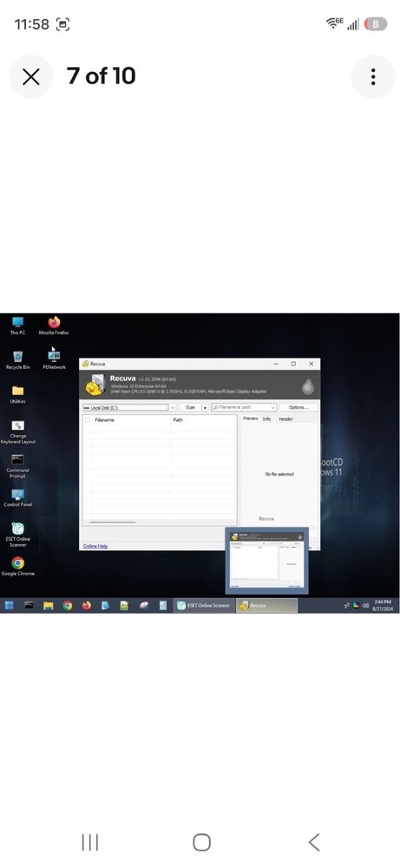Viewport: 400px width, 868px height.
Task: Select the ESET Online Scanner desktop icon
Action: click(x=17, y=534)
